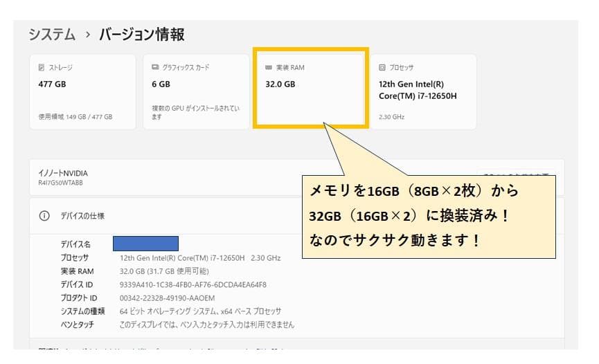Click the device ID value starting with 9339A410
The image size is (599, 364).
pos(193,284)
